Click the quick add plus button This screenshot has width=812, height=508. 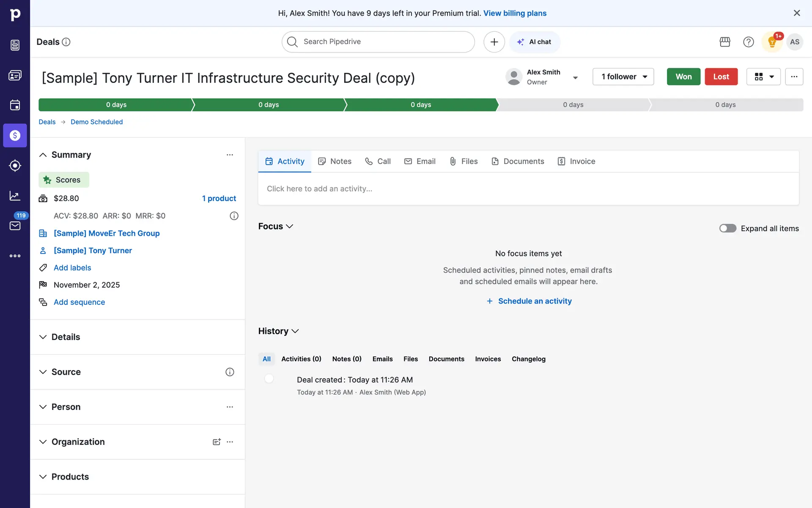pos(494,42)
